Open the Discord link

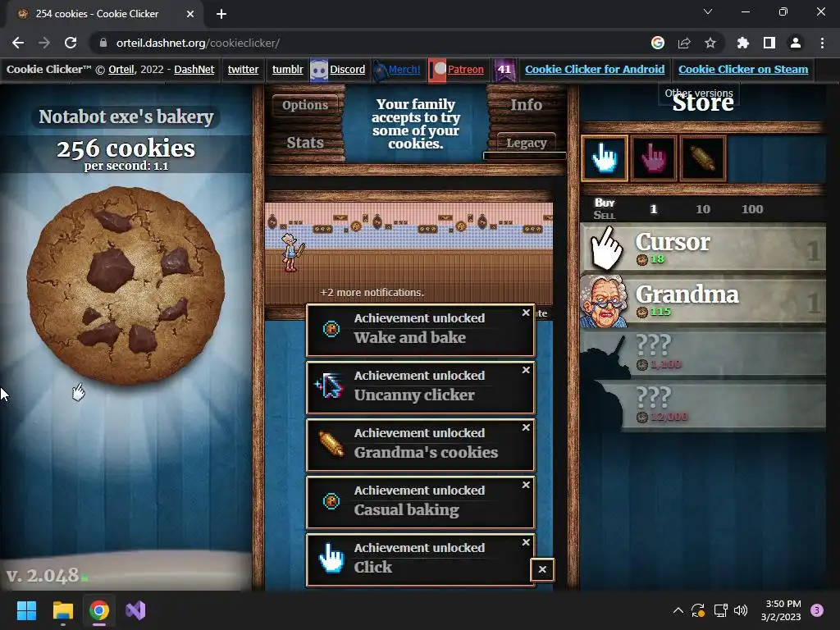pyautogui.click(x=347, y=69)
